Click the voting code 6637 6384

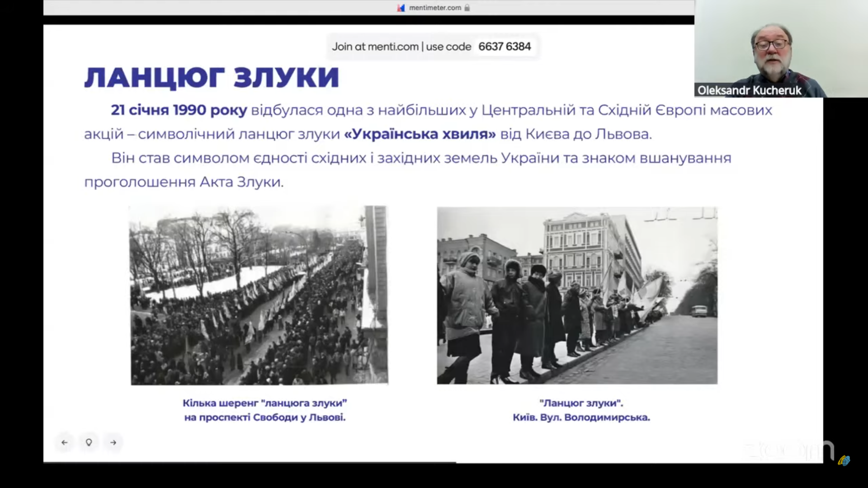505,47
